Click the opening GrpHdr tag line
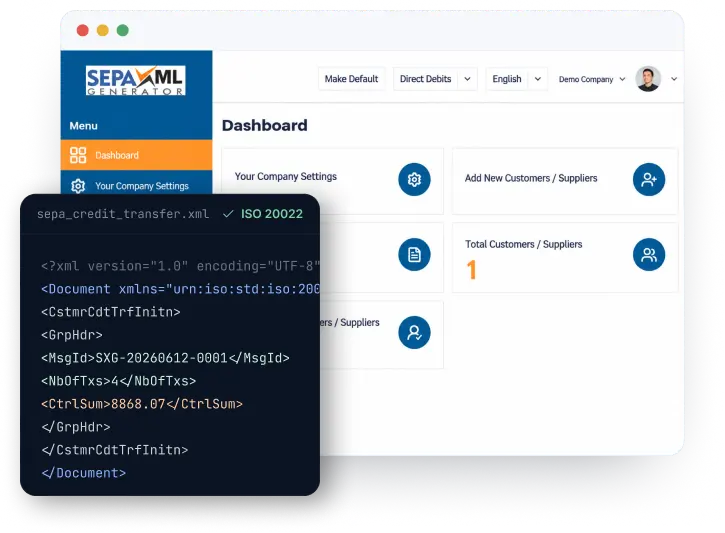The height and width of the screenshot is (533, 725). 72,335
